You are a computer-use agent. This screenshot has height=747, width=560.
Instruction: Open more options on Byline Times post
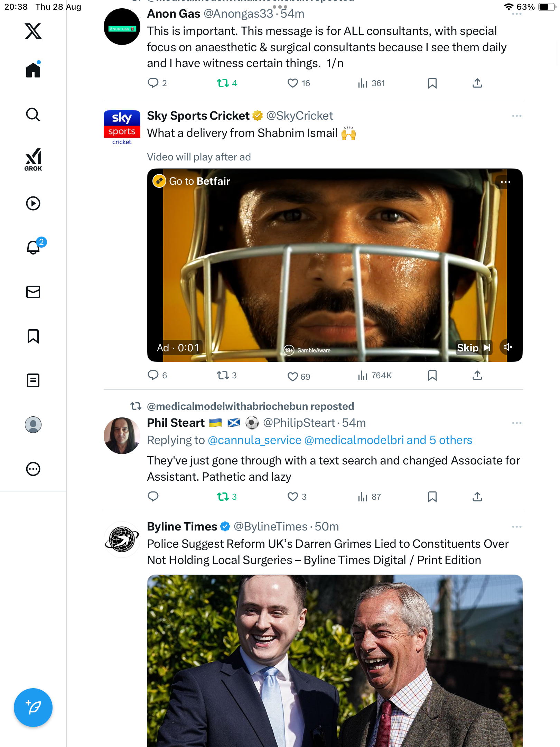[x=516, y=527]
